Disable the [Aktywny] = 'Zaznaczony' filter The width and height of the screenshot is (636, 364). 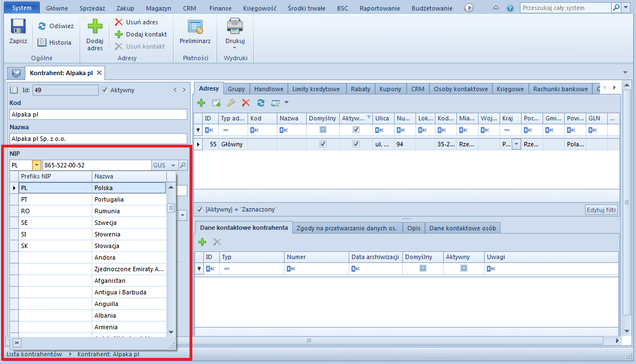[199, 209]
